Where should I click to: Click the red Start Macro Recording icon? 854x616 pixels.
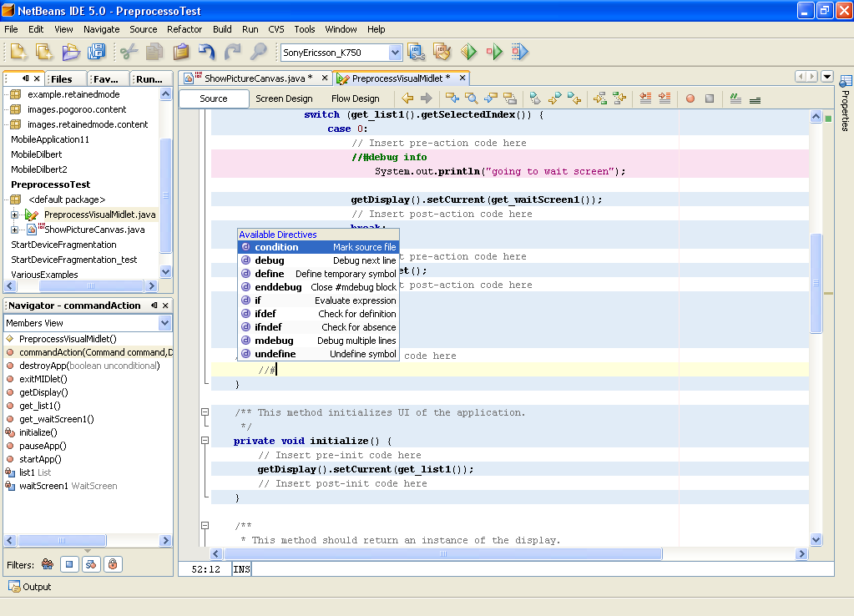tap(690, 98)
